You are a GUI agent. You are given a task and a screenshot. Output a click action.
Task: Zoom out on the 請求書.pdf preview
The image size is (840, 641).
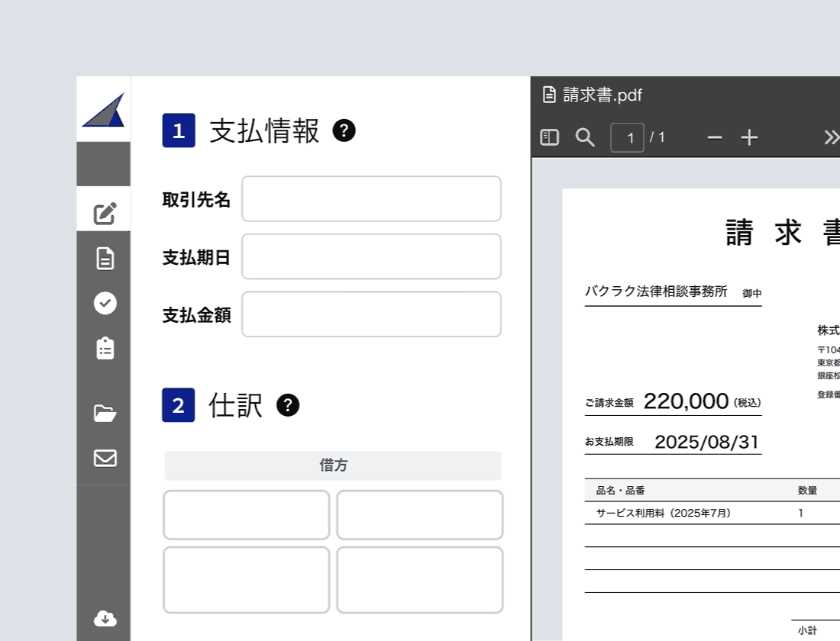[x=714, y=137]
